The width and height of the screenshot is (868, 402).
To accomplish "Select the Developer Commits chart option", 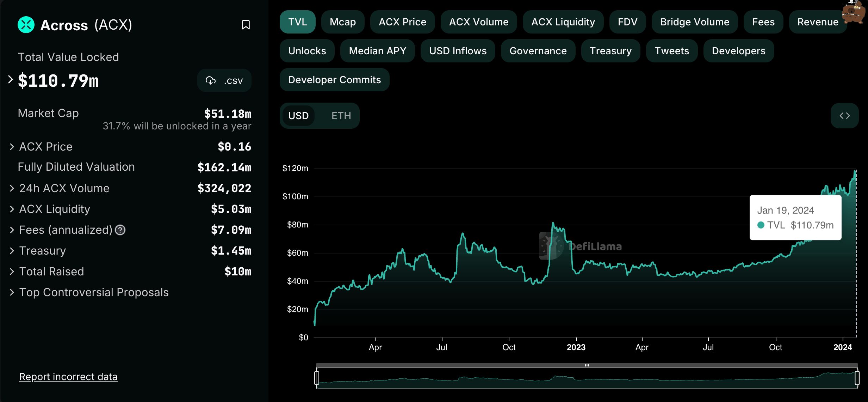I will [334, 80].
